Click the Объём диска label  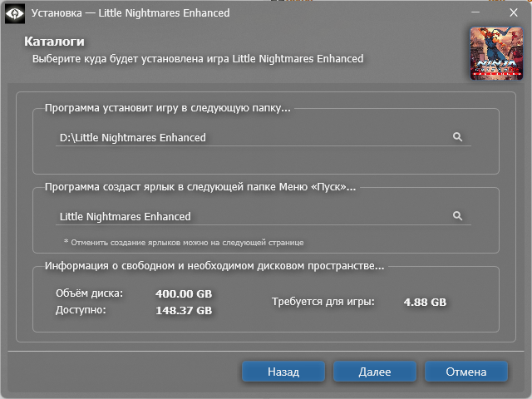(x=89, y=293)
